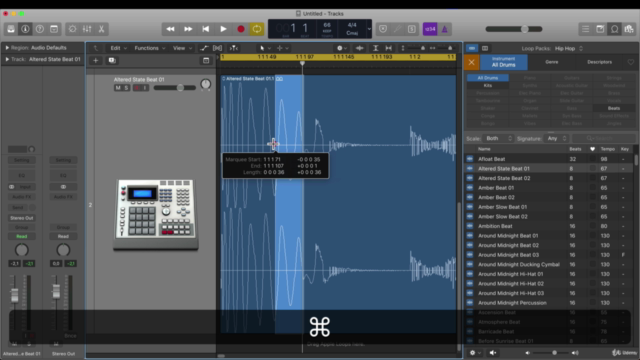Image resolution: width=640 pixels, height=360 pixels.
Task: Click the Horizontal Auto Zoom icon
Action: tap(389, 48)
